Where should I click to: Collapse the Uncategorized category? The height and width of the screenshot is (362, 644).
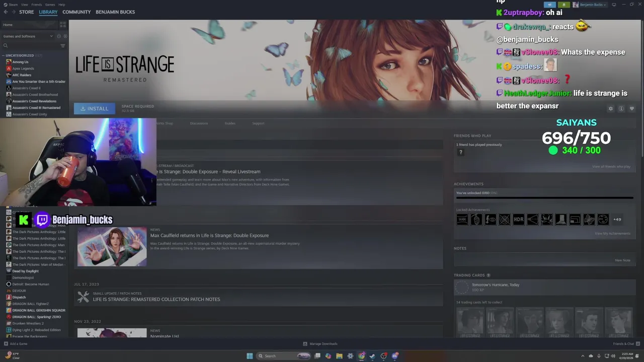(x=3, y=55)
